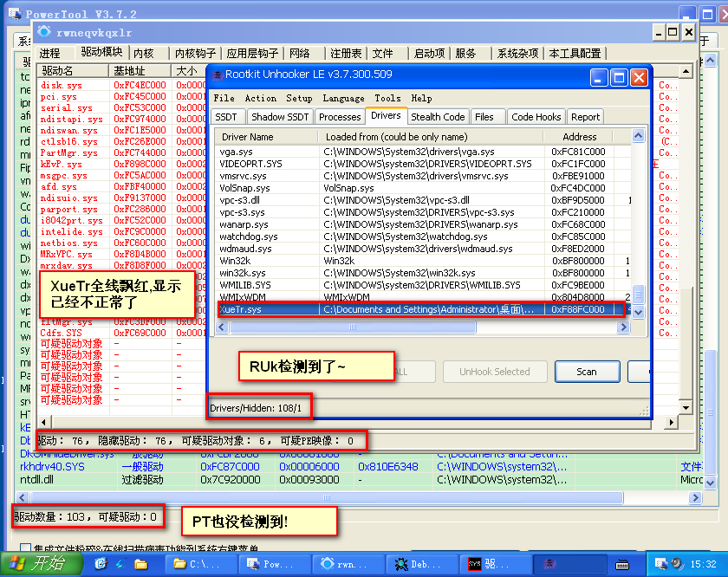Click the network tray icon near clock
728x577 pixels.
[x=660, y=563]
